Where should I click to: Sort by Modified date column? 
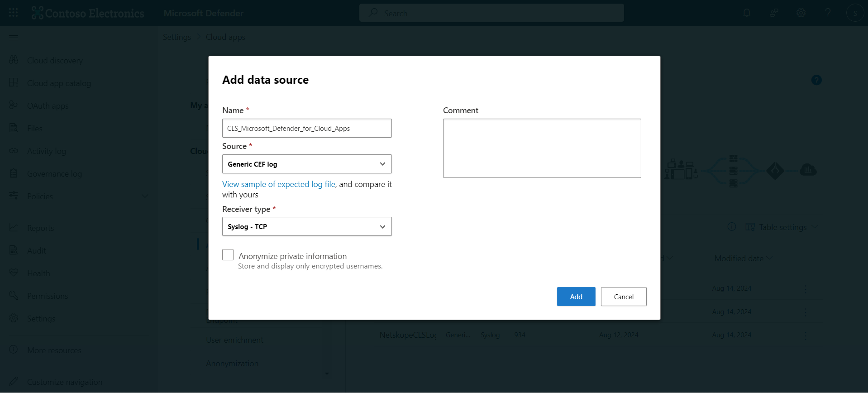743,258
